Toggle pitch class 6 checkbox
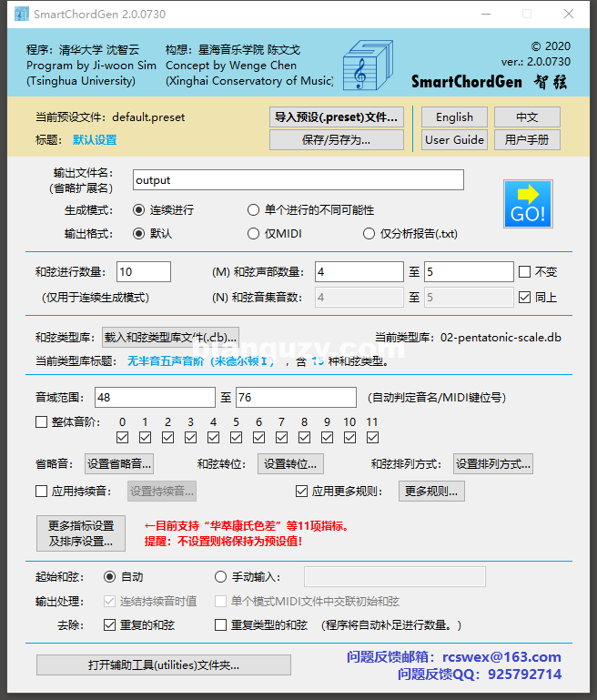Image resolution: width=597 pixels, height=700 pixels. pyautogui.click(x=258, y=438)
